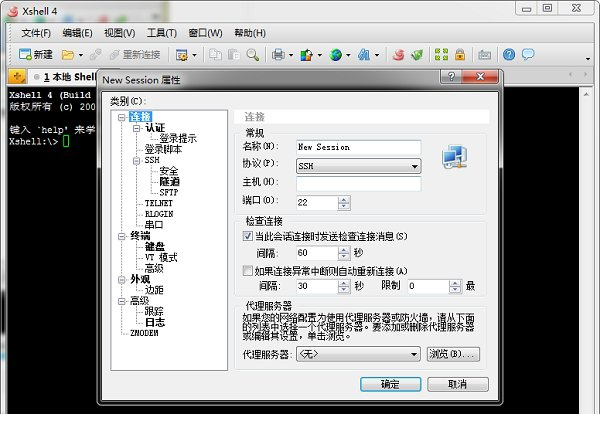Collapse the 外观 tree node

coord(122,280)
